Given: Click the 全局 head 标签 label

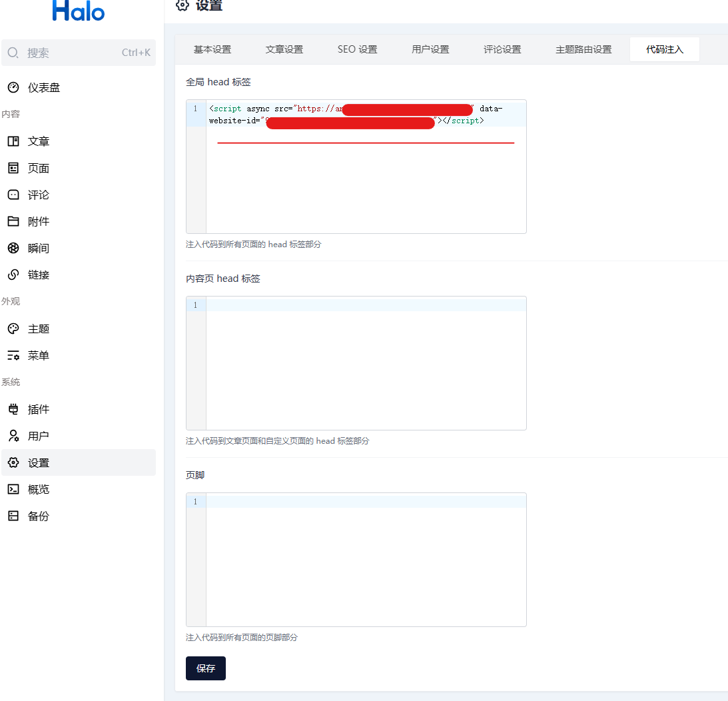Looking at the screenshot, I should [218, 82].
